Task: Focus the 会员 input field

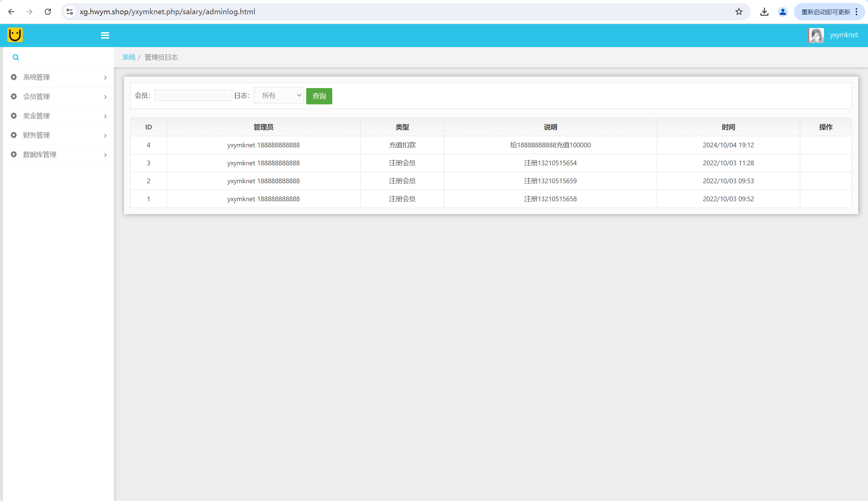Action: pyautogui.click(x=193, y=96)
